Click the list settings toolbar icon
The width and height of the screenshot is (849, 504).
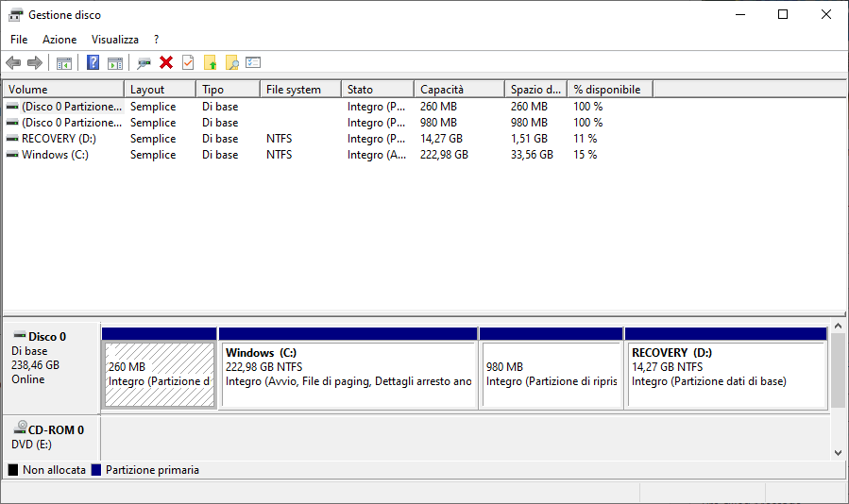[253, 63]
